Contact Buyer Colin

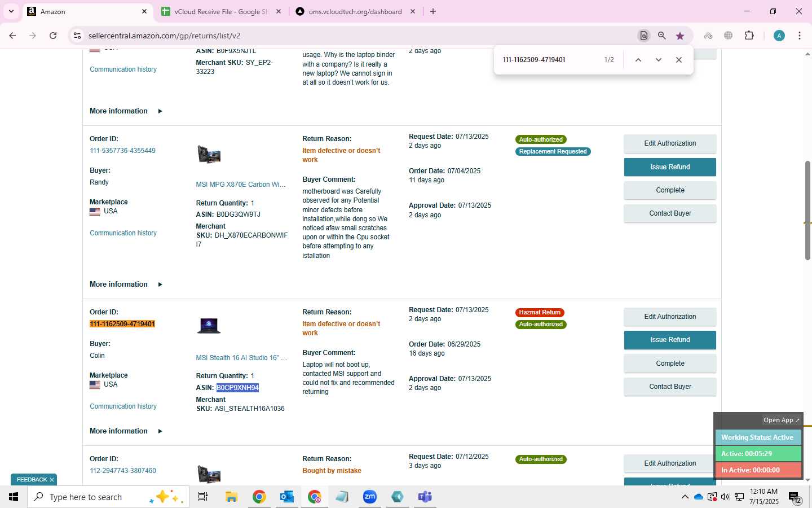point(670,387)
